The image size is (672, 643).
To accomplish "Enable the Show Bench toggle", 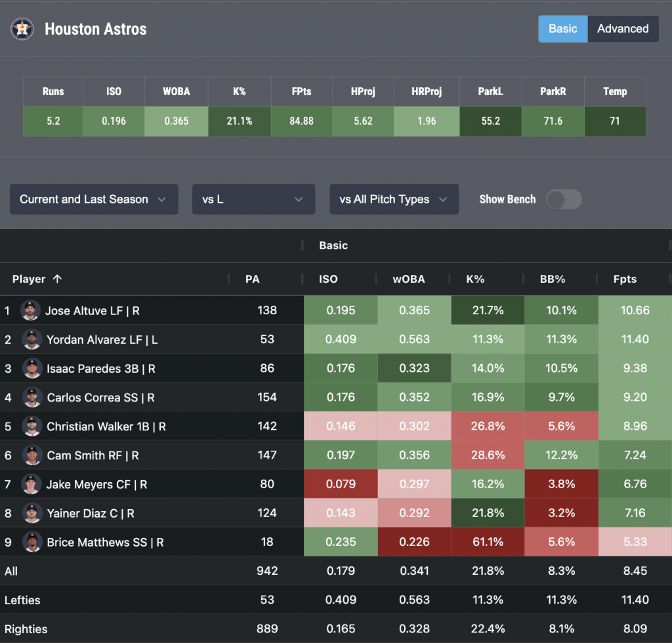I will pos(564,199).
